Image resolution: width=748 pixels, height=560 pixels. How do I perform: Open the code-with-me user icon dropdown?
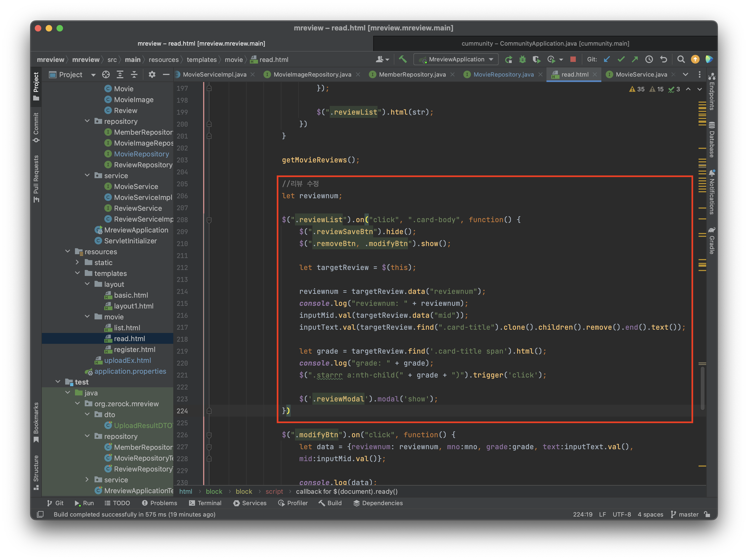coord(382,59)
